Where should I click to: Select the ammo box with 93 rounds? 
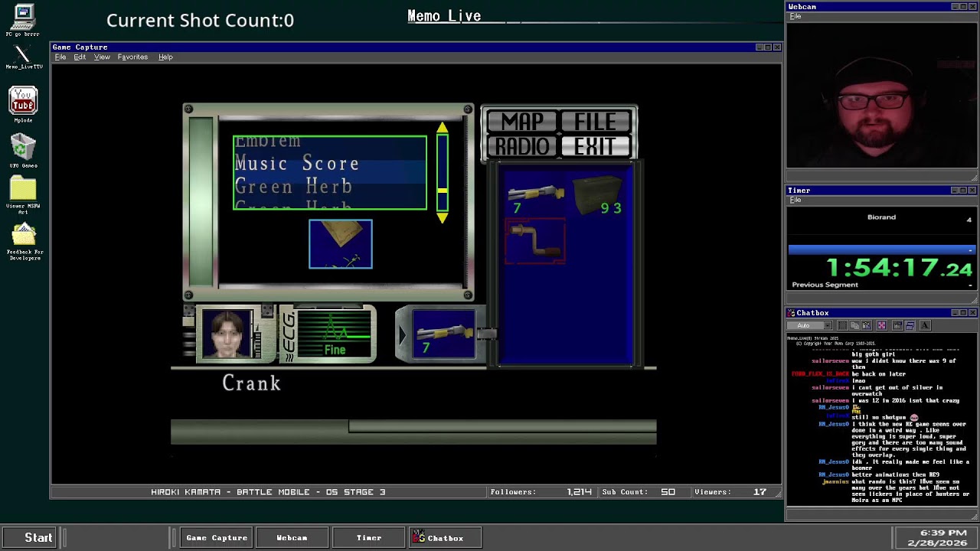point(599,196)
